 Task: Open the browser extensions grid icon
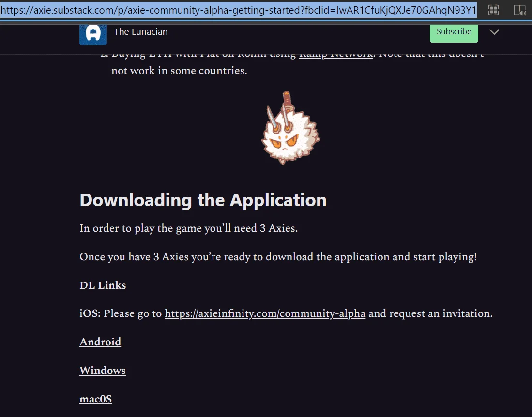pos(493,10)
